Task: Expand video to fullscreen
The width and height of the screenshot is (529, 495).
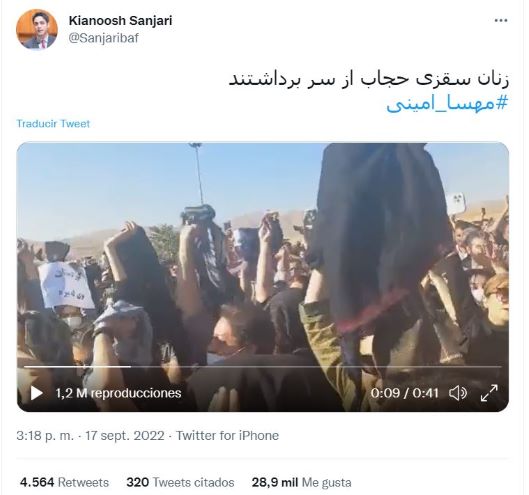Action: [489, 393]
